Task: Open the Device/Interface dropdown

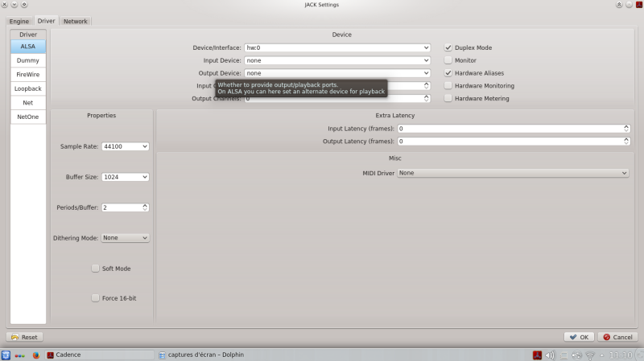Action: [337, 47]
